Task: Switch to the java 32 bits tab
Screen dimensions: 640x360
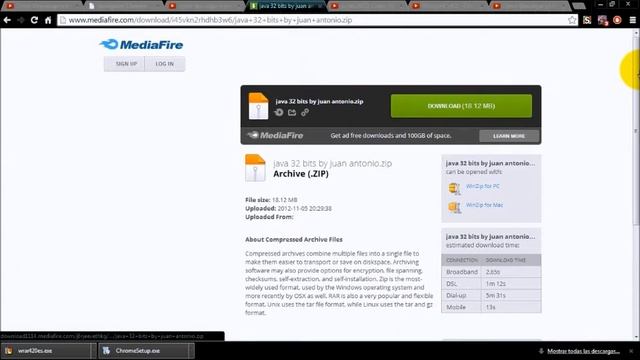Action: 286,6
